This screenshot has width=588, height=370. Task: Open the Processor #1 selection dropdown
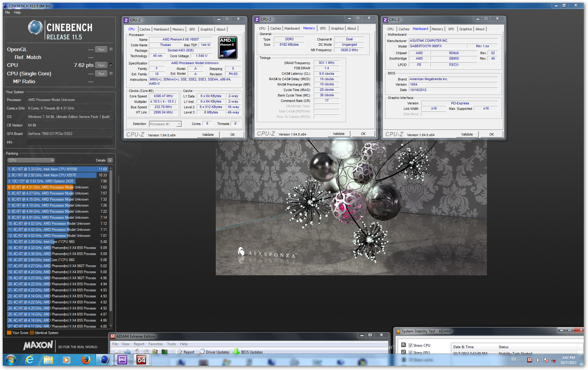coord(165,124)
